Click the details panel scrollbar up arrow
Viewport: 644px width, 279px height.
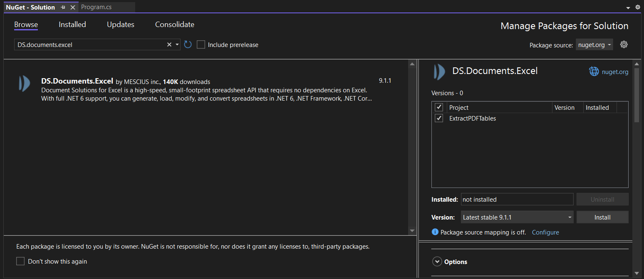(637, 64)
